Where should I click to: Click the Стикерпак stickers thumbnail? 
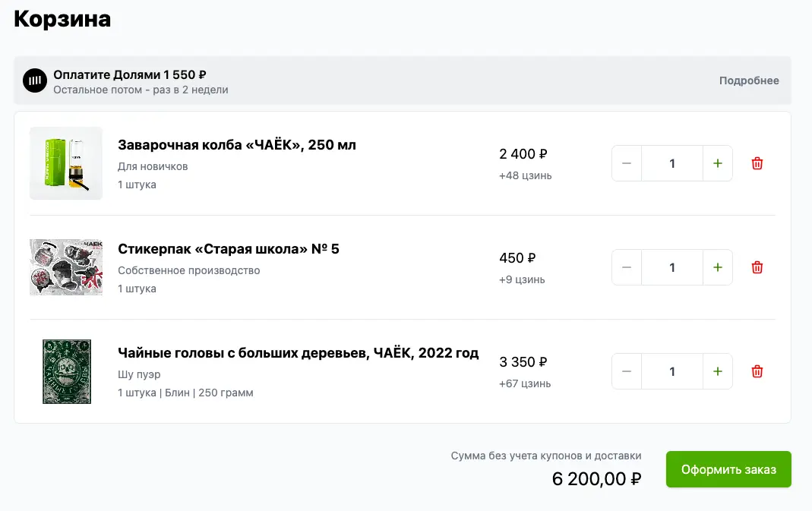[x=65, y=267]
